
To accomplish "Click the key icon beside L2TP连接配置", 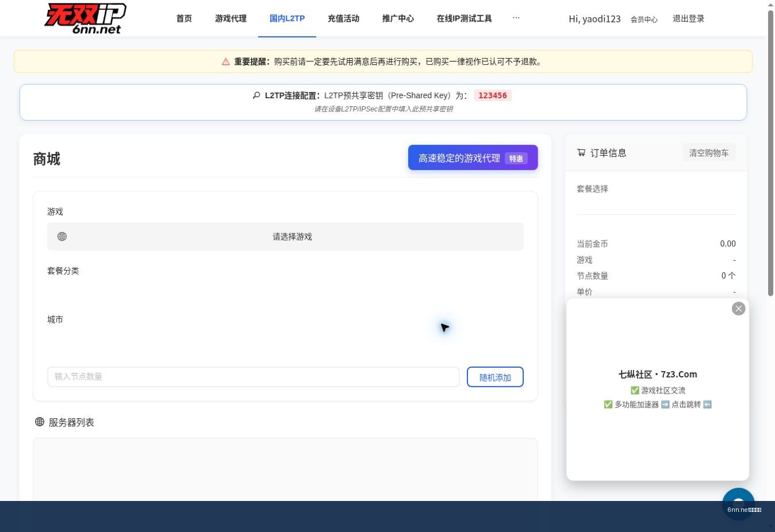I will click(x=256, y=95).
